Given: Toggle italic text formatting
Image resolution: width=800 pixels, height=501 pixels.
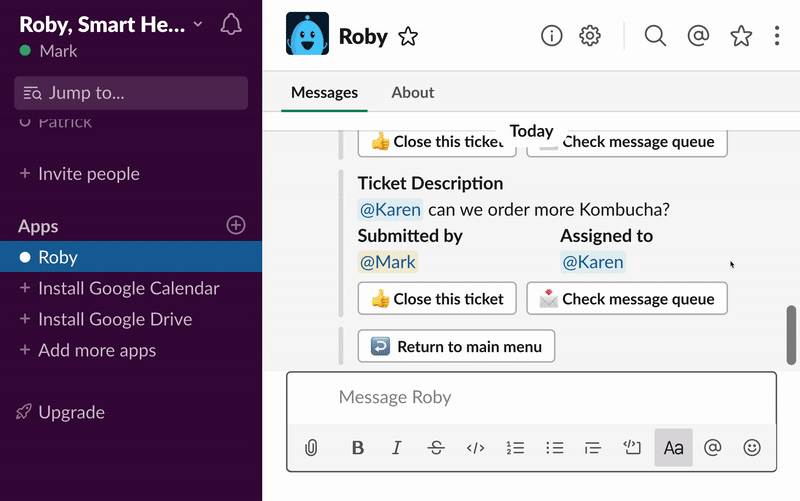Looking at the screenshot, I should coord(396,448).
